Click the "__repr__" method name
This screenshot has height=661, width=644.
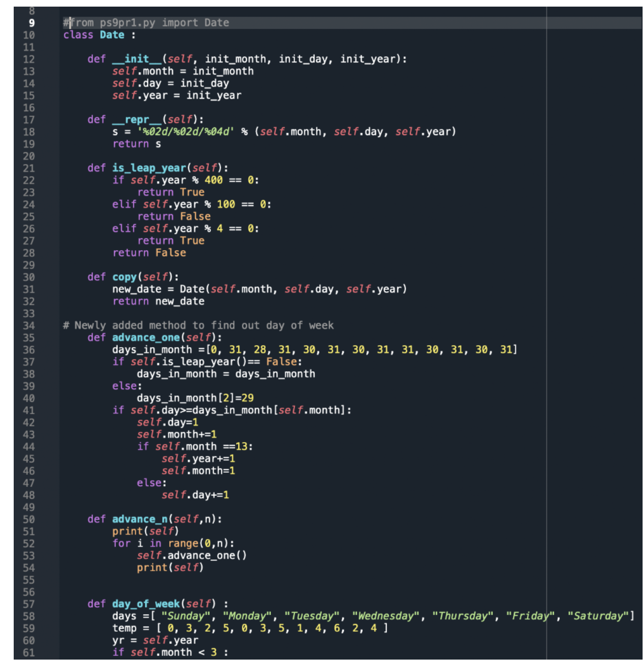137,120
